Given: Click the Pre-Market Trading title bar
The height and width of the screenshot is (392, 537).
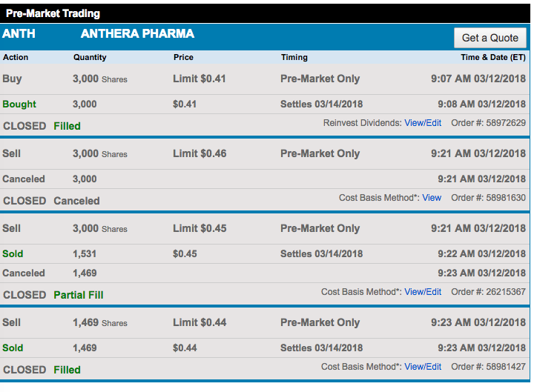Looking at the screenshot, I should pyautogui.click(x=53, y=13).
